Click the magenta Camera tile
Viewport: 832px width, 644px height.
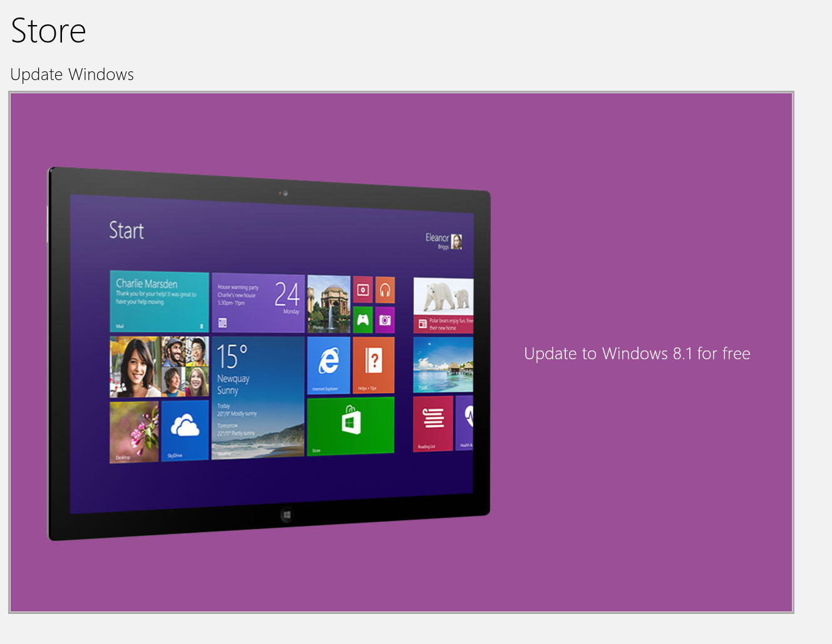tap(385, 320)
